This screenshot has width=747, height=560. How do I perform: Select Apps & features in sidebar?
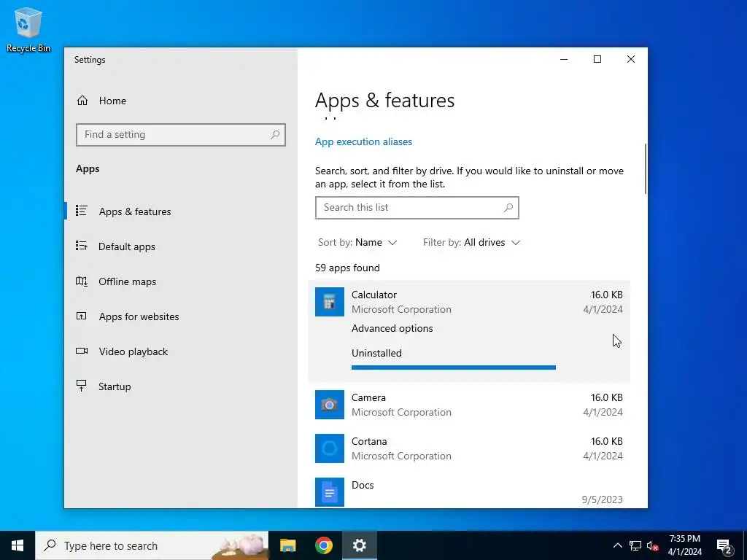point(181,211)
